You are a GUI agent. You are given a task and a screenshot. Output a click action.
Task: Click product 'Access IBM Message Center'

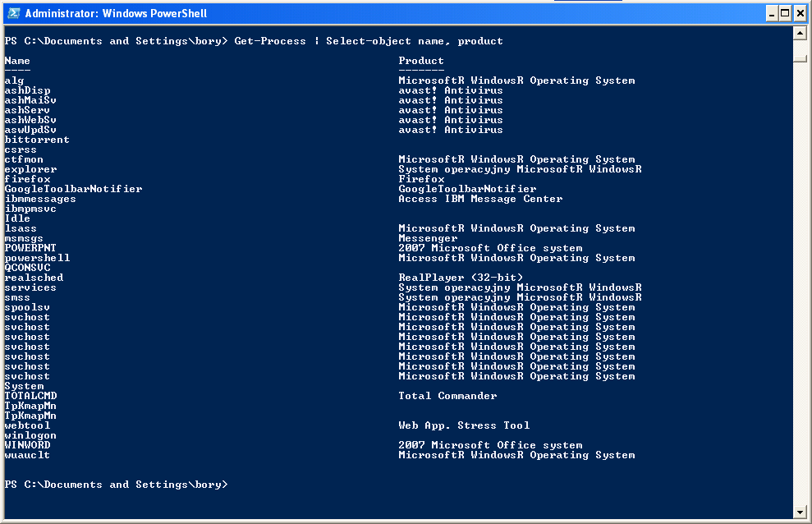coord(480,199)
